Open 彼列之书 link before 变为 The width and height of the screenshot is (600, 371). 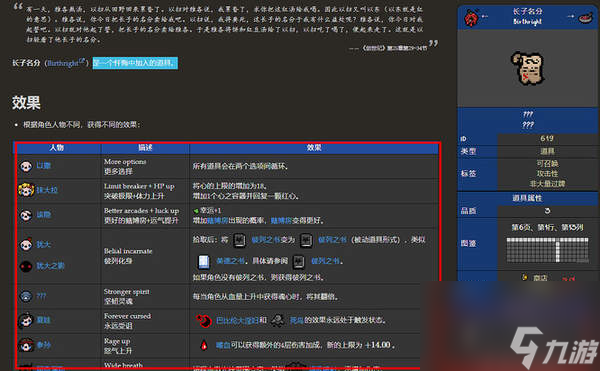(x=266, y=240)
